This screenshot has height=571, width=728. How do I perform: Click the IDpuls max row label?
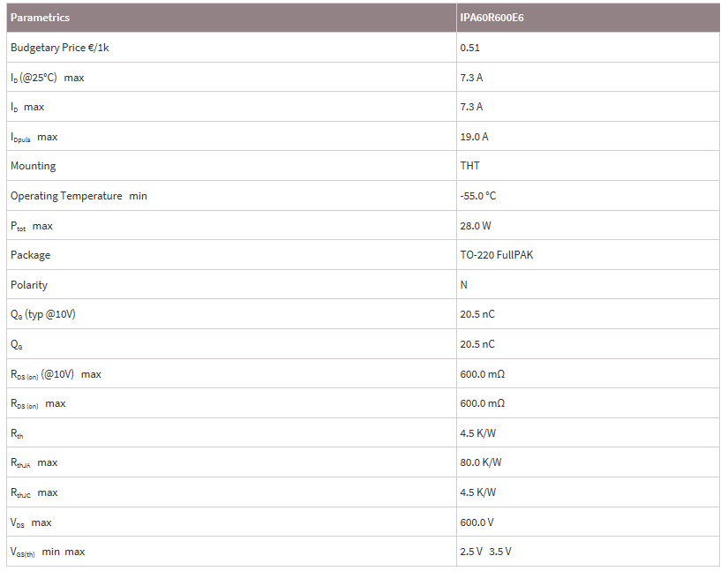point(34,137)
